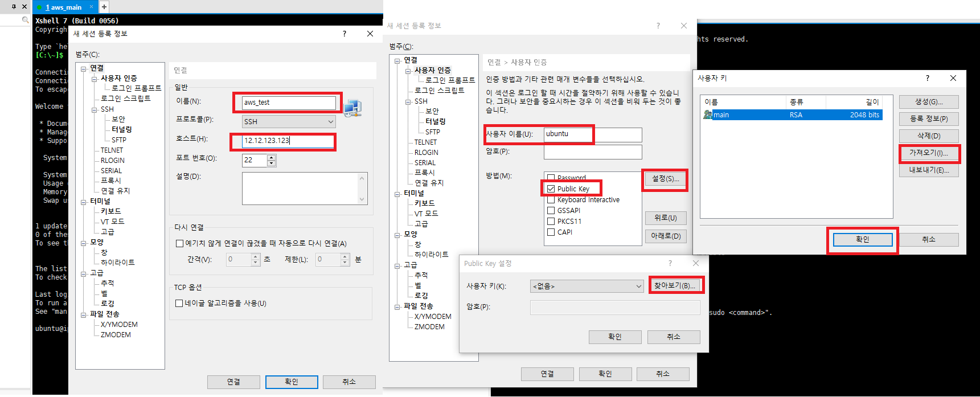Collapse the 터미널 node in left dialog tree
Viewport: 980px width, 397px height.
tap(84, 202)
